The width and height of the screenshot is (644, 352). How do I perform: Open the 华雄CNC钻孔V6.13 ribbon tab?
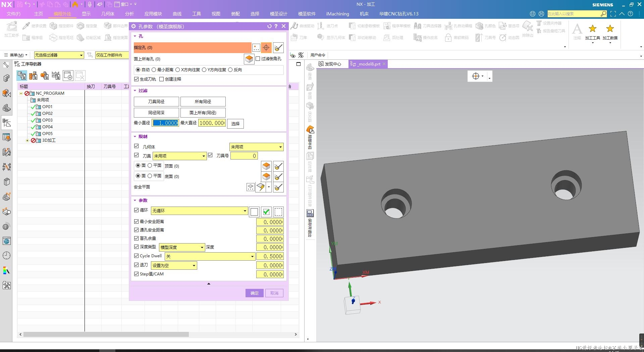(399, 14)
